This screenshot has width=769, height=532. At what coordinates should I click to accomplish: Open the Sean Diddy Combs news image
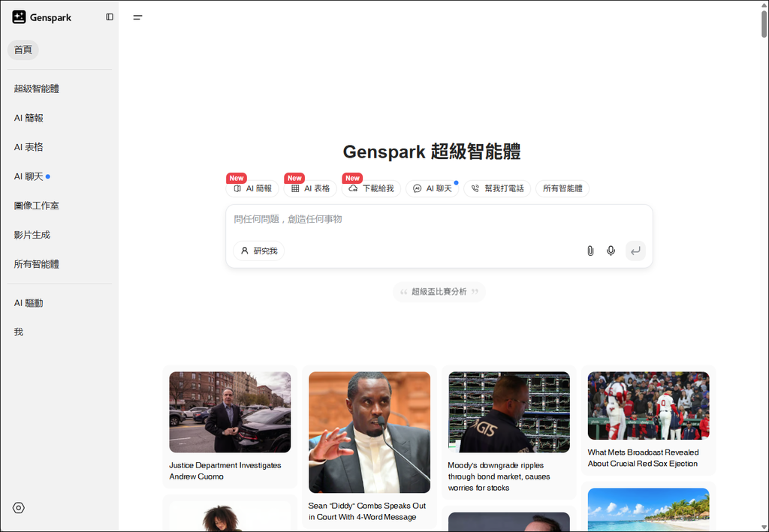[x=369, y=432]
